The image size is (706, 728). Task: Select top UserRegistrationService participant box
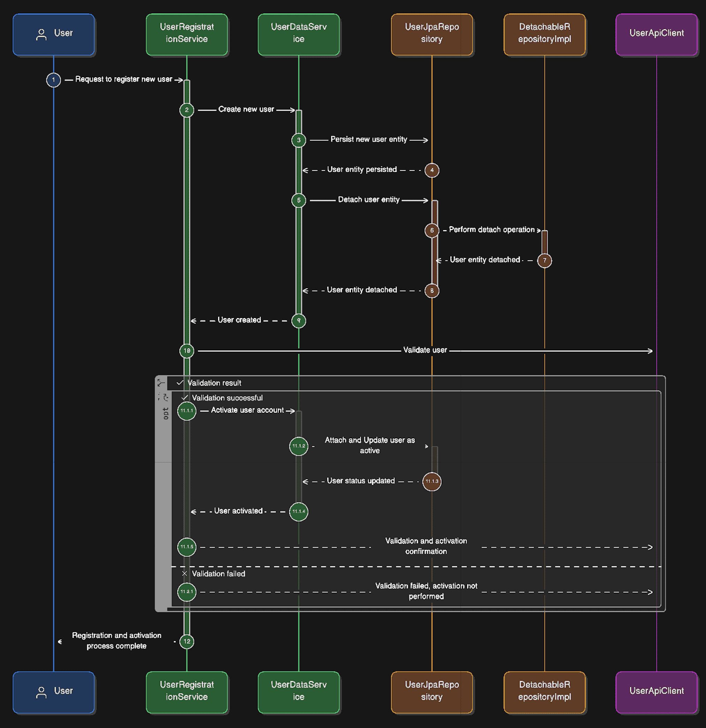point(187,35)
